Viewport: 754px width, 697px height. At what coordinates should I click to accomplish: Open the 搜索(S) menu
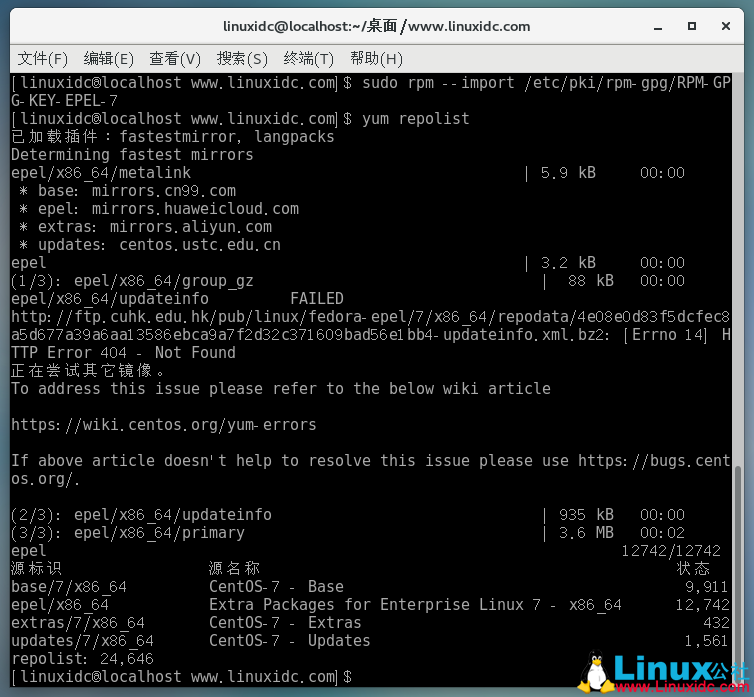(x=242, y=59)
